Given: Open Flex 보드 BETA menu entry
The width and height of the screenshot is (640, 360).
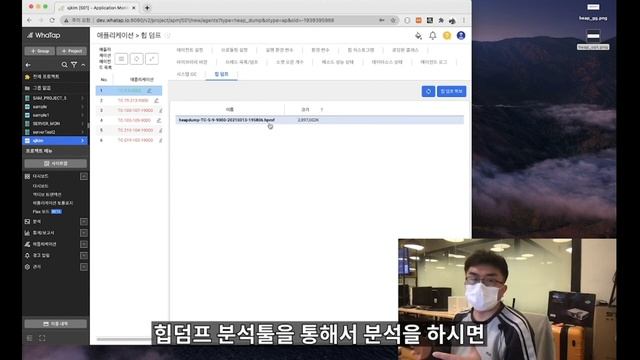Looking at the screenshot, I should [47, 212].
